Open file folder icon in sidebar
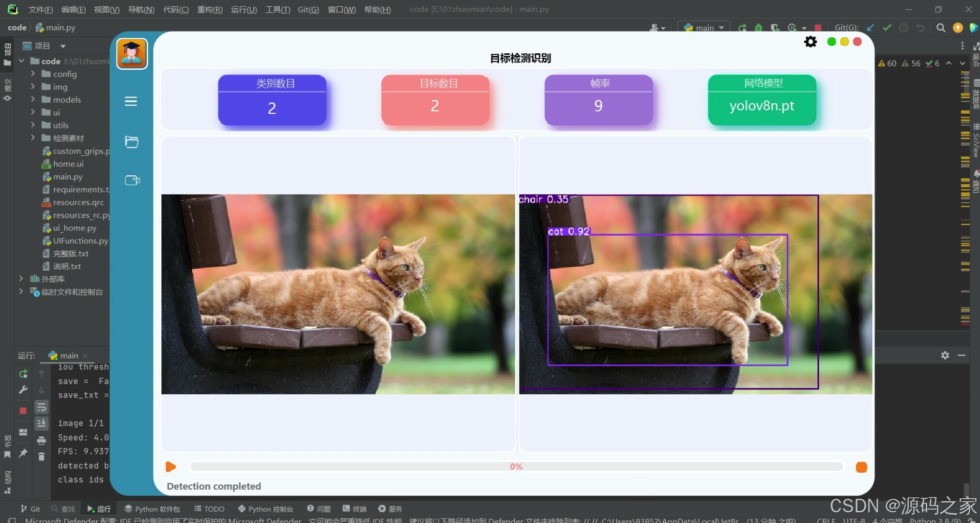This screenshot has width=980, height=523. (131, 142)
